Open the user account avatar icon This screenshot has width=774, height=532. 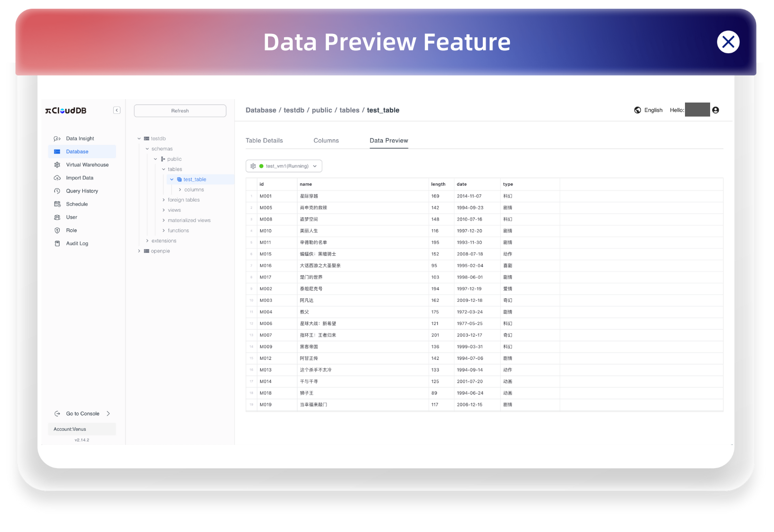pos(715,110)
